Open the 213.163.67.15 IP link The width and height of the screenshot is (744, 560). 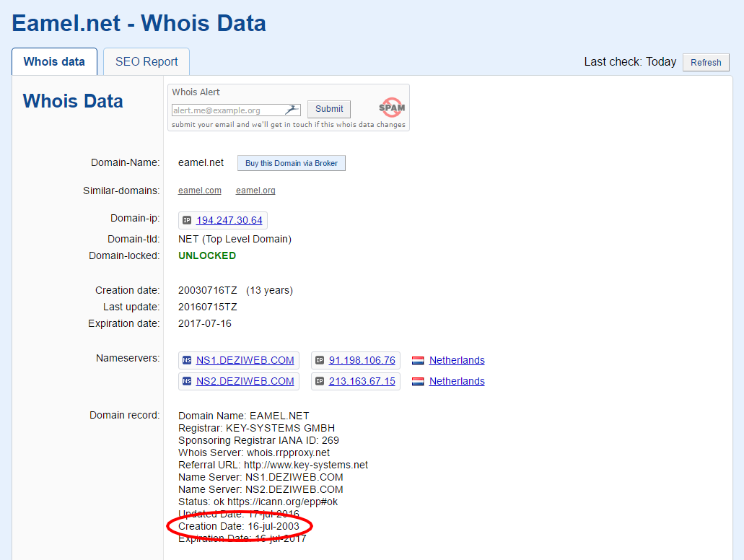[362, 381]
